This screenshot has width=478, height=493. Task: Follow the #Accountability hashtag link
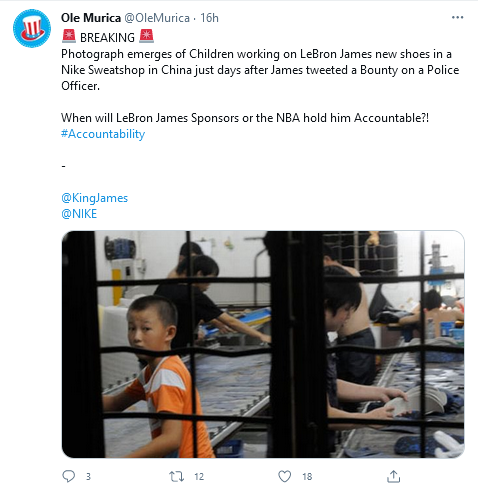[103, 134]
